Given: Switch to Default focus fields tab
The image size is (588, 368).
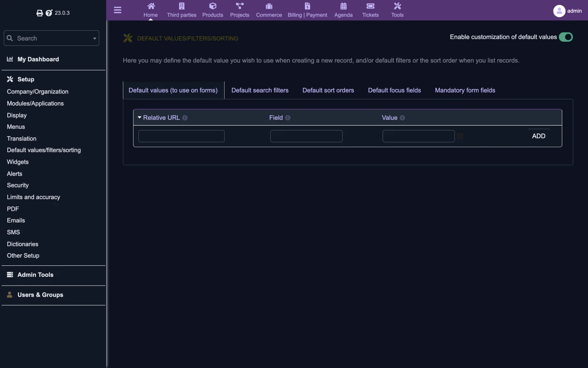Looking at the screenshot, I should click(394, 90).
